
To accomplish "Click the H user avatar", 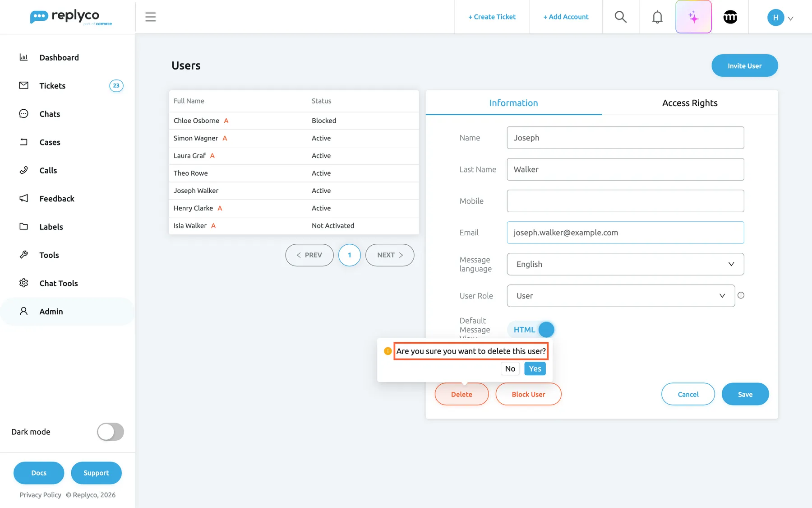I will [775, 18].
